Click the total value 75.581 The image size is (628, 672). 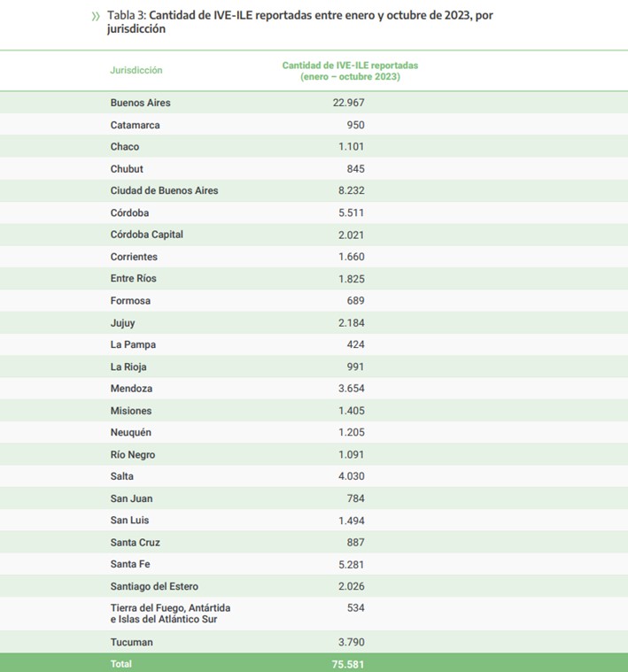347,665
